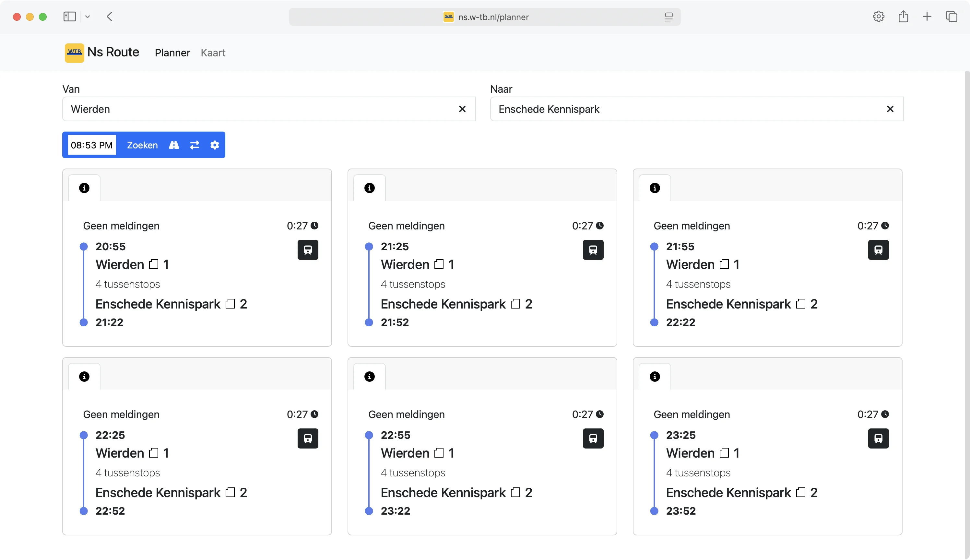970x560 pixels.
Task: Click train icon on 21:25 journey
Action: (593, 250)
